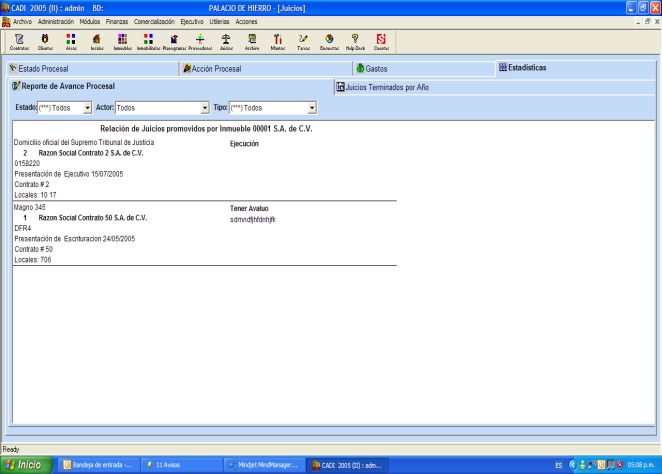
Task: Open the Finanzas menu
Action: pyautogui.click(x=117, y=21)
